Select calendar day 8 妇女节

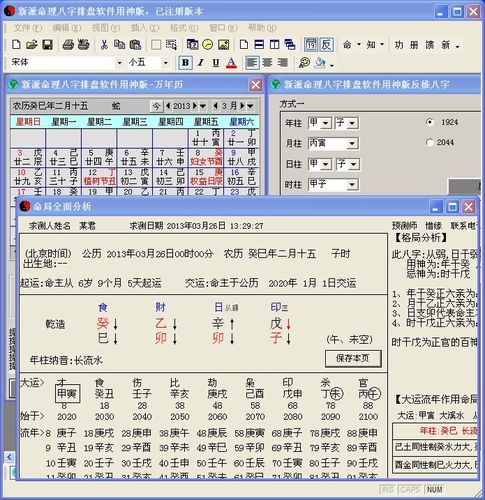pyautogui.click(x=206, y=157)
